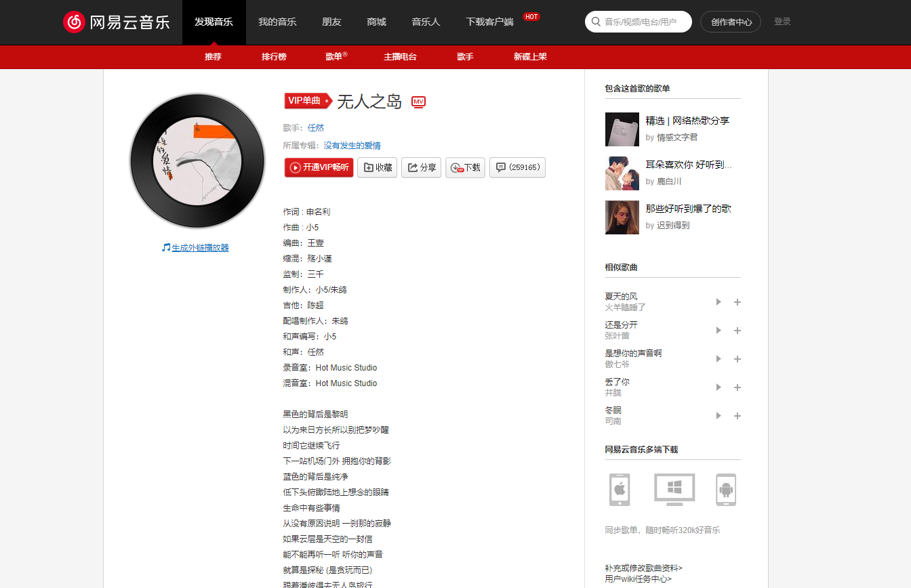This screenshot has width=911, height=588.
Task: Click the NetEase Cloud Music logo
Action: coord(117,22)
